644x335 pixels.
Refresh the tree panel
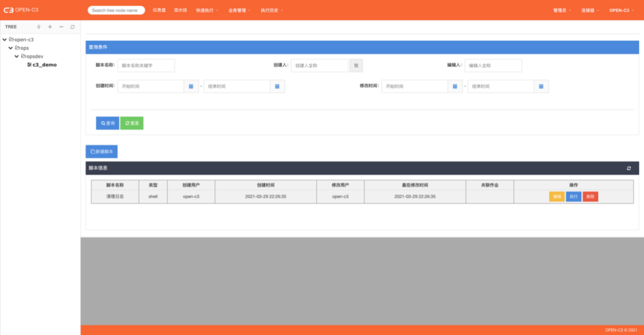[73, 27]
